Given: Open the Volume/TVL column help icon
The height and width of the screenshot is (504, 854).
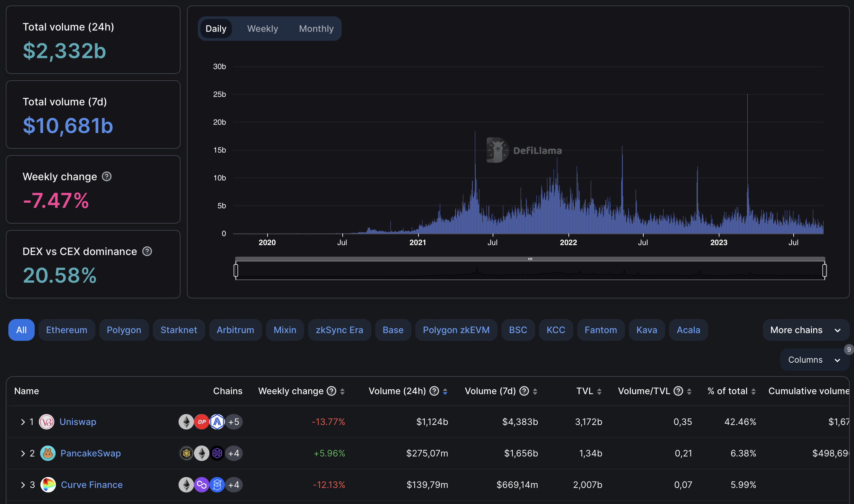Looking at the screenshot, I should [678, 391].
